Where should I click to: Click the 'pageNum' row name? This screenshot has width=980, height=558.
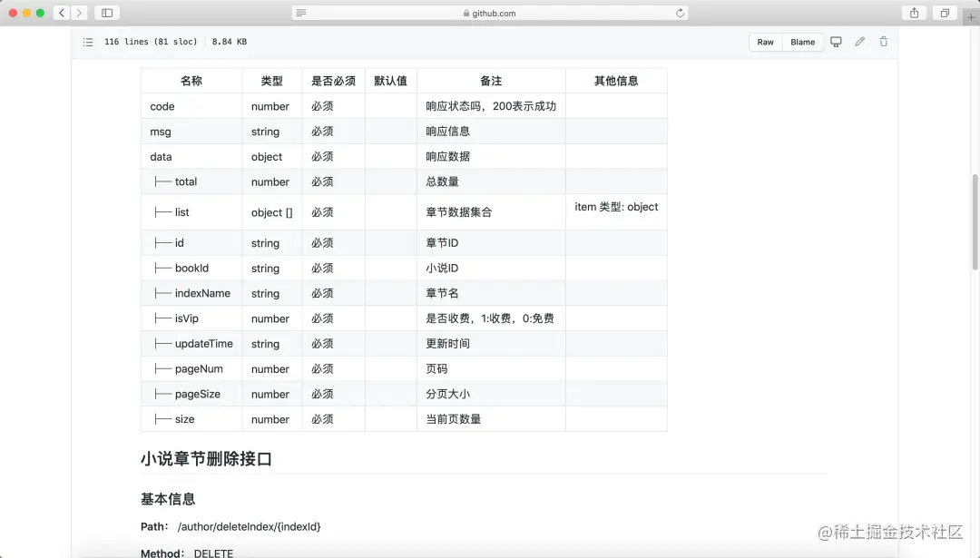coord(199,368)
